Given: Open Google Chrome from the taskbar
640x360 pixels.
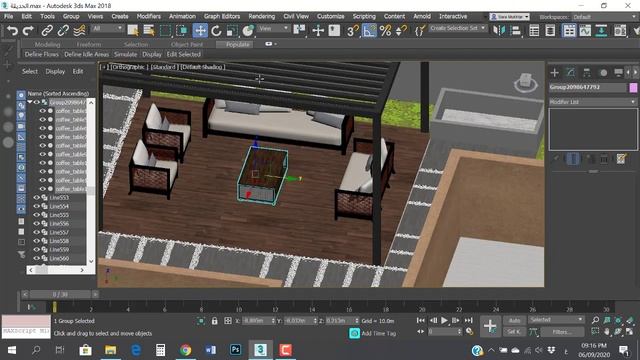Looking at the screenshot, I should pyautogui.click(x=185, y=350).
